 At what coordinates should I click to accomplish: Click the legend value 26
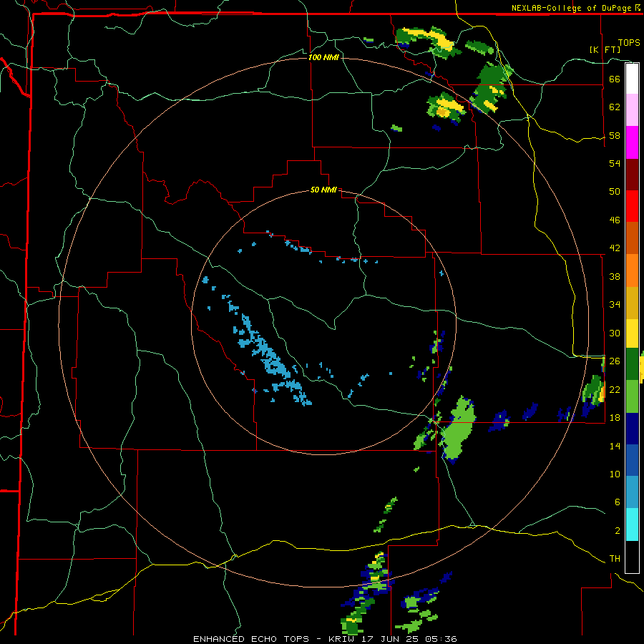(615, 361)
